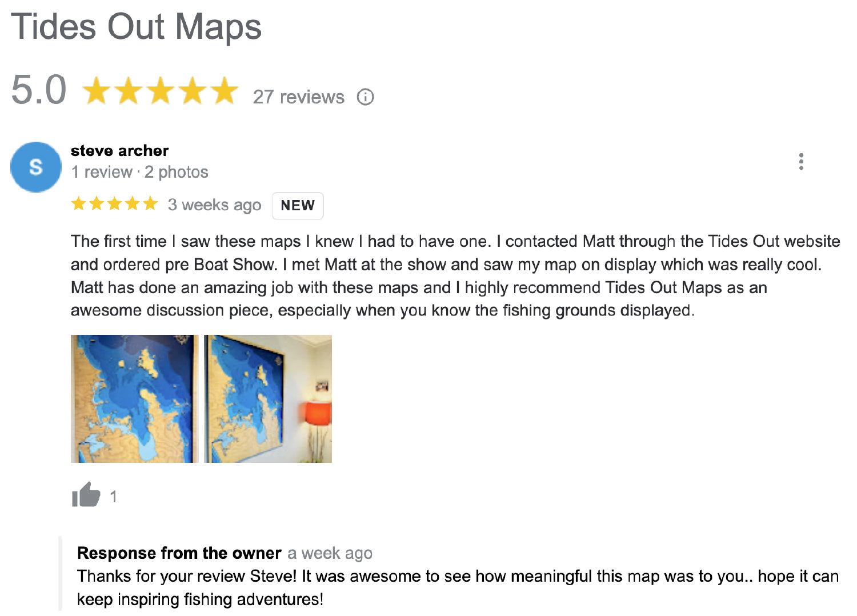Open the second photo showing the orange lamp
The height and width of the screenshot is (616, 857).
[x=267, y=398]
